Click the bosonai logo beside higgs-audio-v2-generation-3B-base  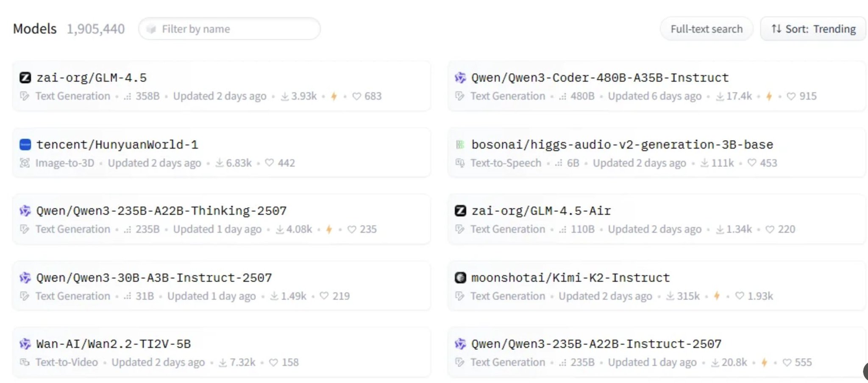click(460, 144)
